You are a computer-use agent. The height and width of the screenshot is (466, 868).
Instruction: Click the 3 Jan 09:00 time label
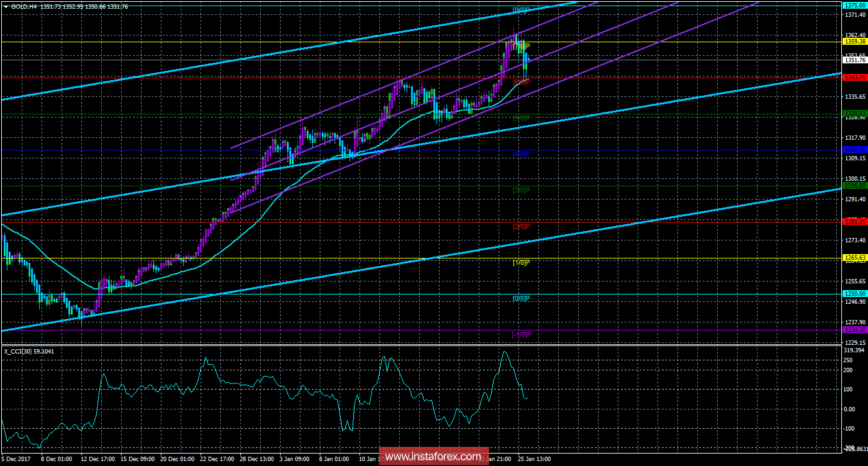(294, 459)
